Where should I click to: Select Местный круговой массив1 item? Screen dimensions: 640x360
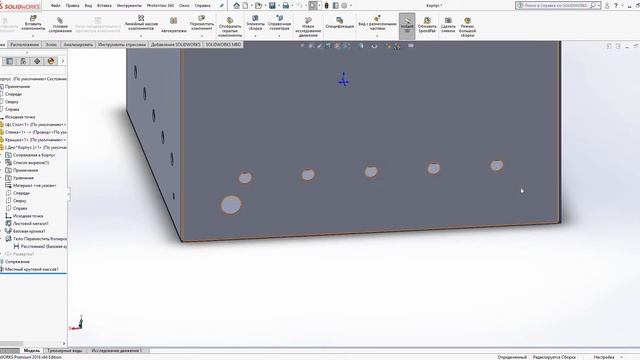[x=31, y=269]
